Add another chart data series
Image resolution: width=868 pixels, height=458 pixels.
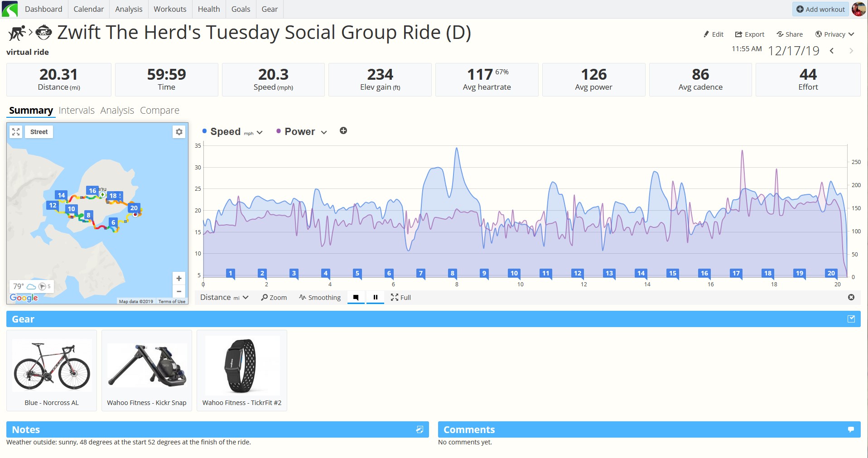(343, 131)
